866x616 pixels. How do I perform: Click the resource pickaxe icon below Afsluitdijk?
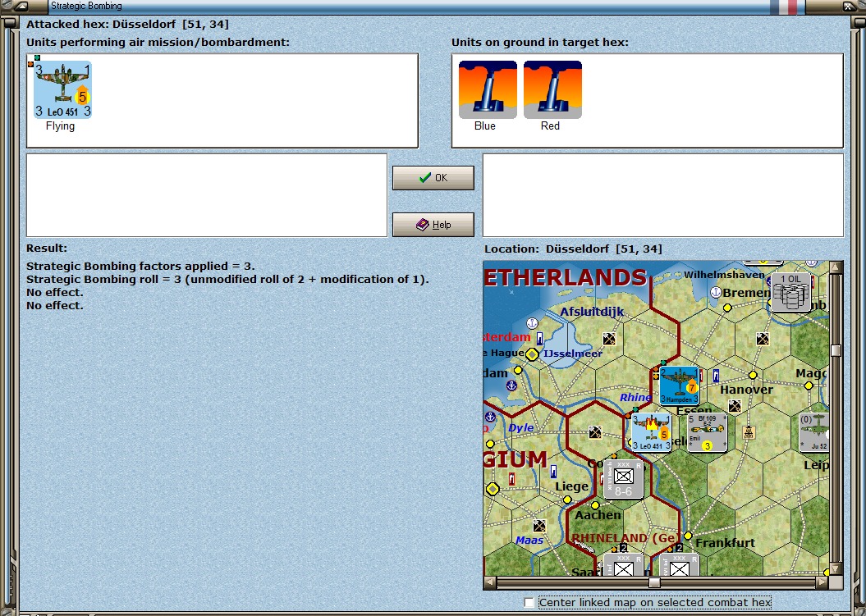609,339
